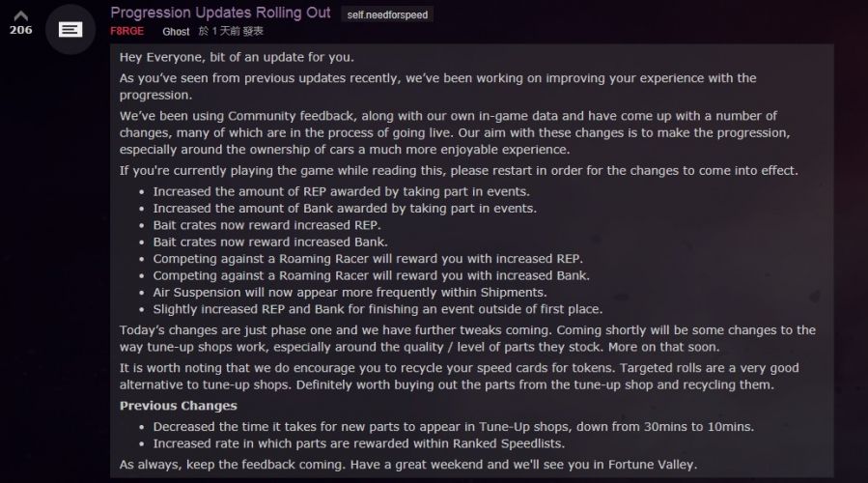Click the Slightly increased REP and Bank bullet
Viewport: 868px width, 483px height.
point(378,309)
